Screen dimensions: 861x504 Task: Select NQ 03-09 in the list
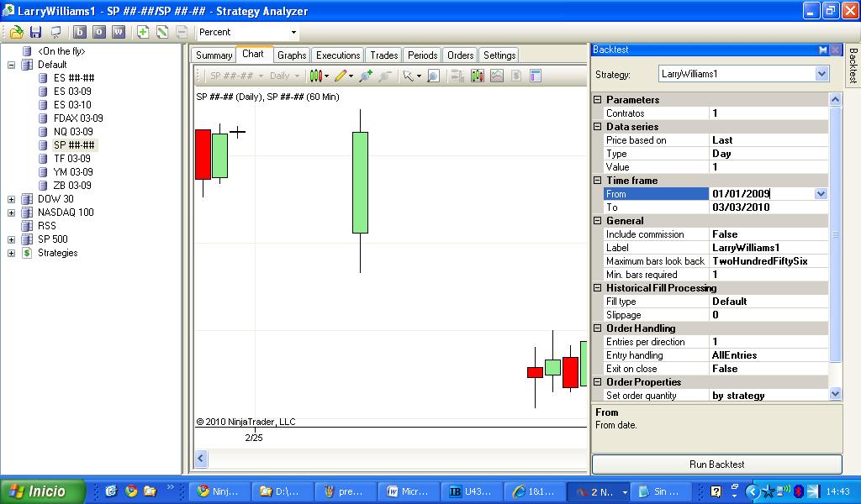pos(73,132)
